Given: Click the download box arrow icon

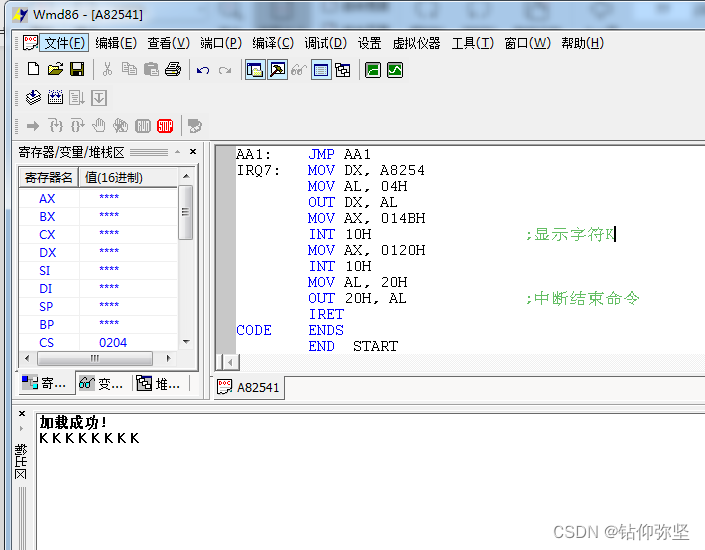Looking at the screenshot, I should pos(99,98).
